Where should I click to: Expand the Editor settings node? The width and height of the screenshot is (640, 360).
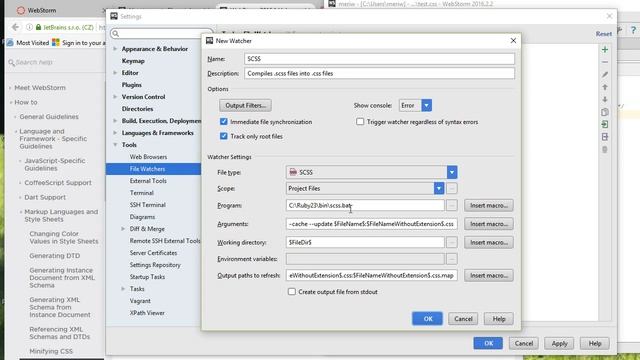click(x=115, y=73)
